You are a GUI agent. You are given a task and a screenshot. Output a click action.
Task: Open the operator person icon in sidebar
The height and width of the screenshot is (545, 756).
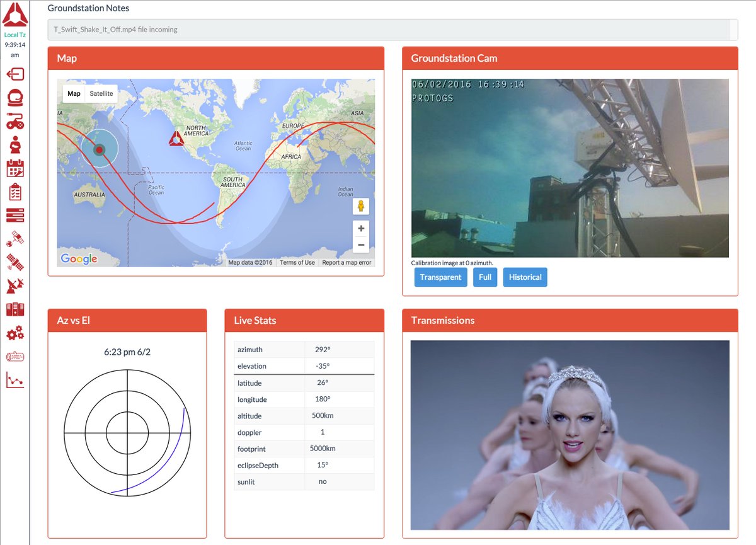15,145
